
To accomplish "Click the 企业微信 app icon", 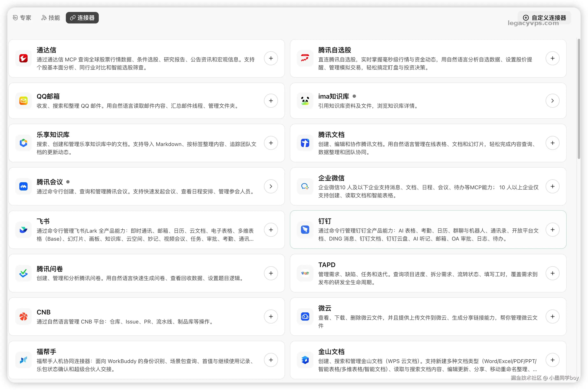I will (305, 186).
